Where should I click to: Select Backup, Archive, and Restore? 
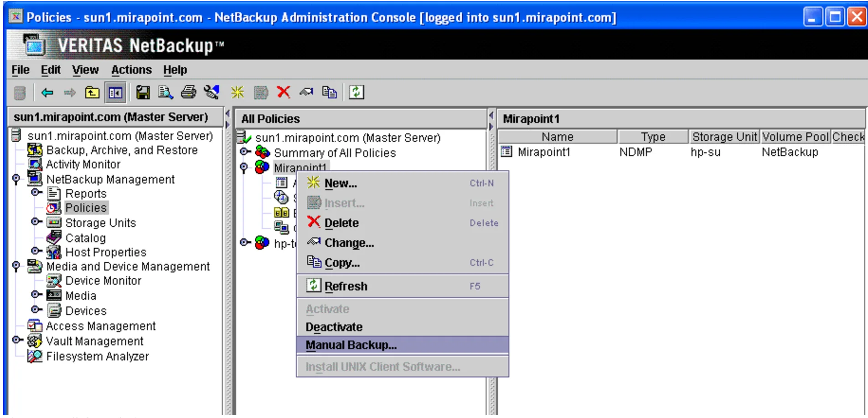point(122,150)
